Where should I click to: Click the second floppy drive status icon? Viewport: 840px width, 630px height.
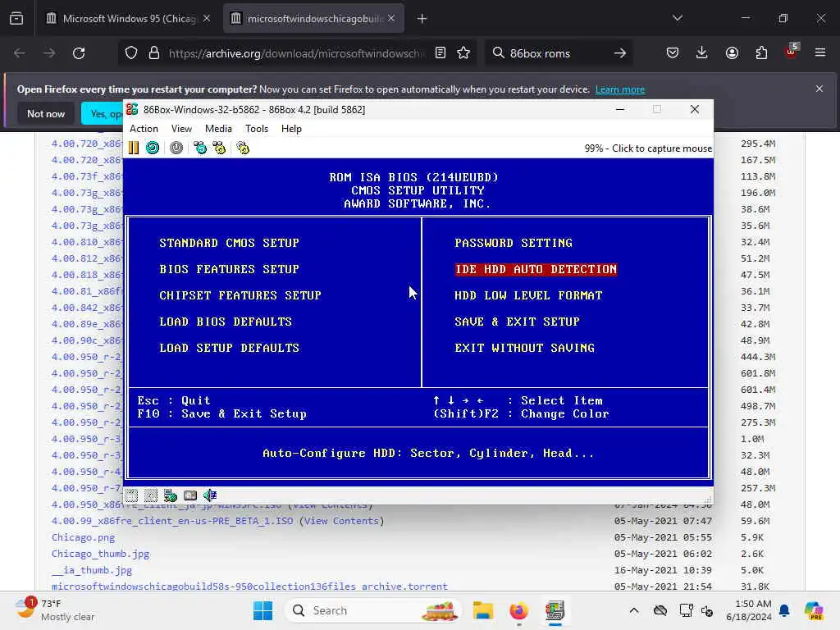[x=151, y=495]
